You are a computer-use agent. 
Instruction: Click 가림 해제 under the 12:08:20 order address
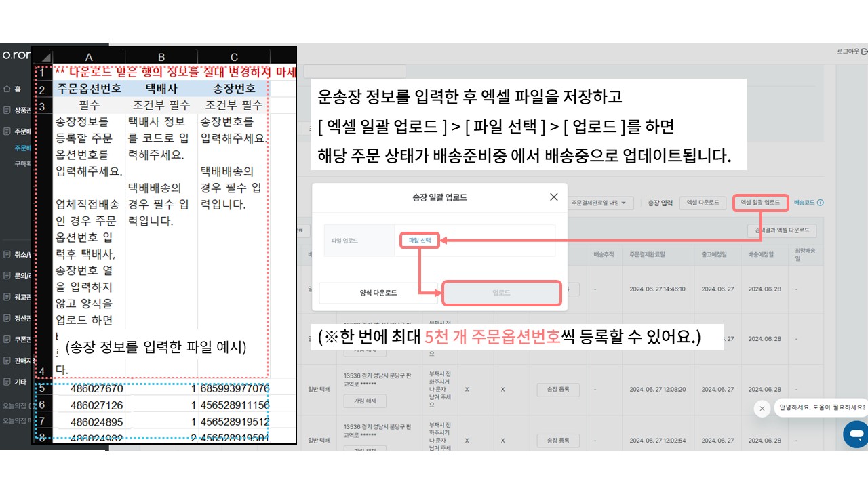[x=366, y=401]
